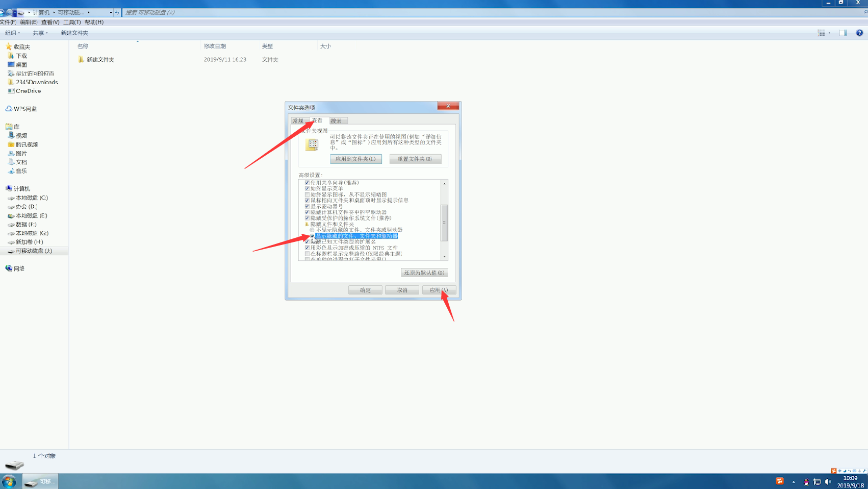Select 音乐 library in sidebar
868x489 pixels.
click(x=17, y=171)
